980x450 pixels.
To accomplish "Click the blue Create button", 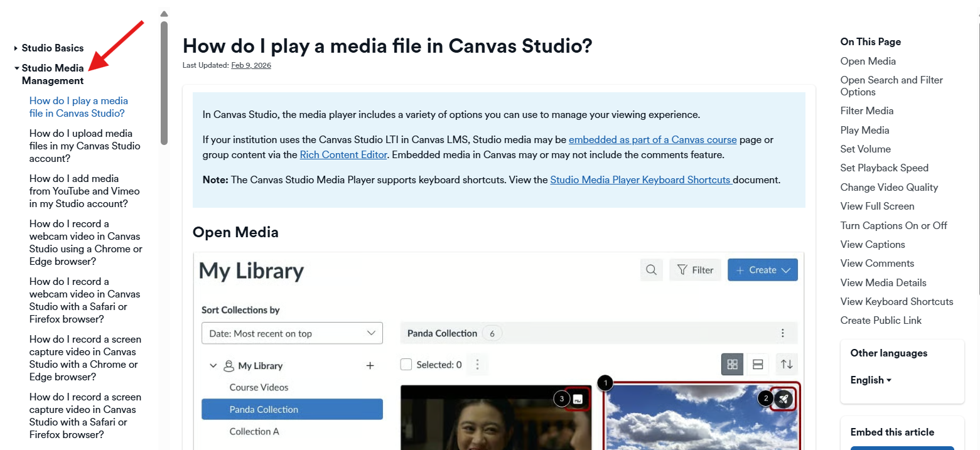I will pos(763,270).
